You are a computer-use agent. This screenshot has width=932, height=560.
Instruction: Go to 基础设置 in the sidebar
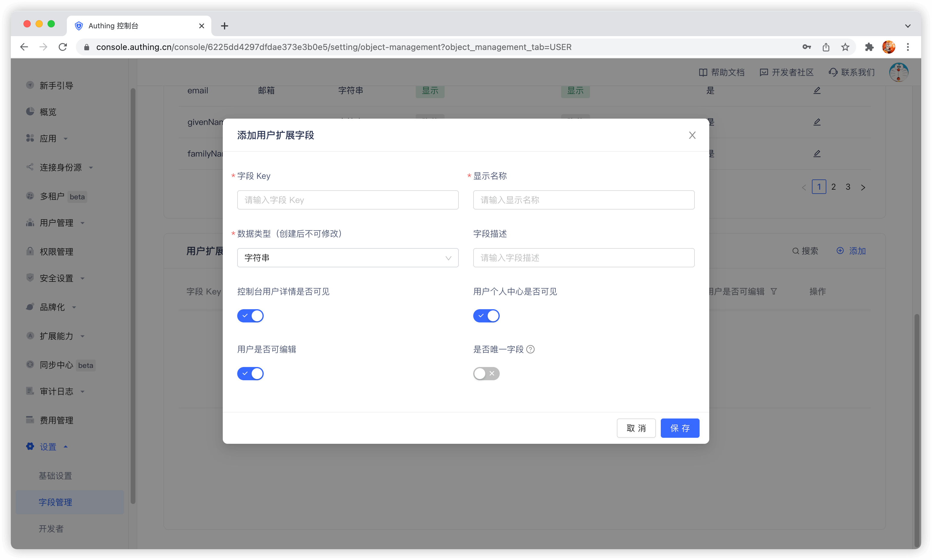(55, 476)
